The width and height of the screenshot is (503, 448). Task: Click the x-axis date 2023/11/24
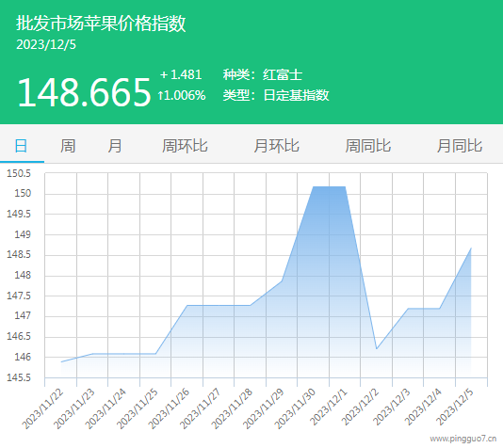[105, 408]
